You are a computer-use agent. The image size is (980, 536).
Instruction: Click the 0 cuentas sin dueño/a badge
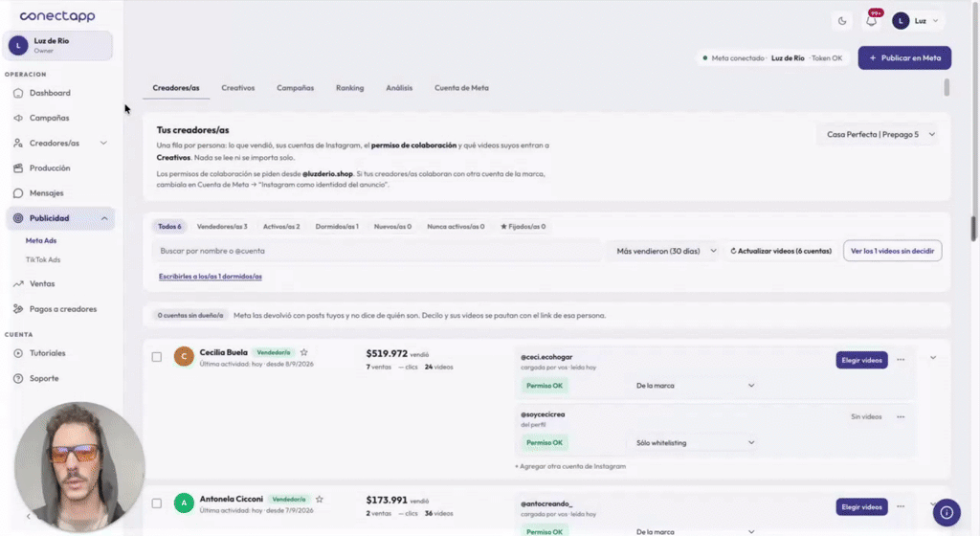click(x=190, y=316)
